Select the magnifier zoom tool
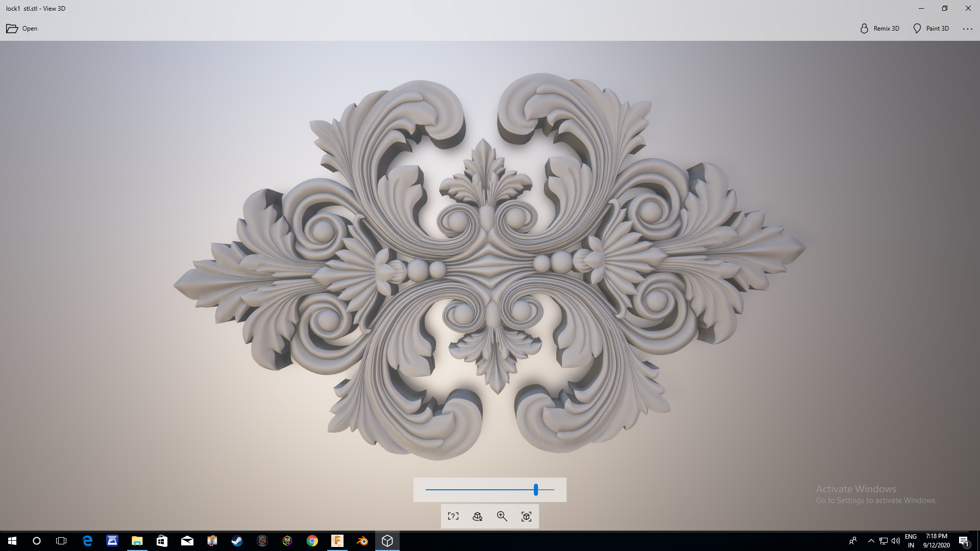The height and width of the screenshot is (551, 980). [x=502, y=516]
